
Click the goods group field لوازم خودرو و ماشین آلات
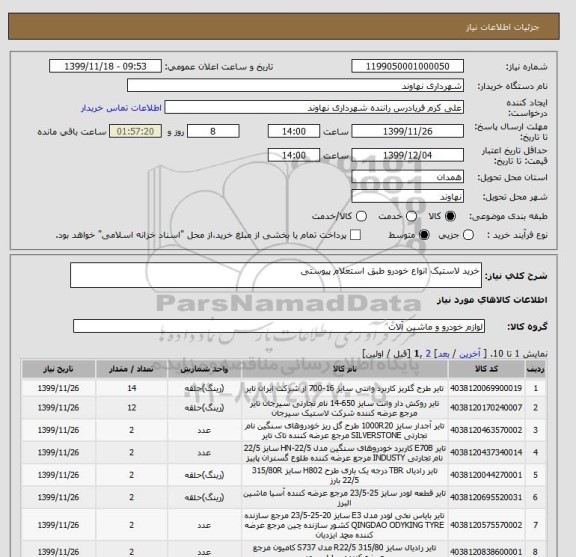pyautogui.click(x=279, y=326)
